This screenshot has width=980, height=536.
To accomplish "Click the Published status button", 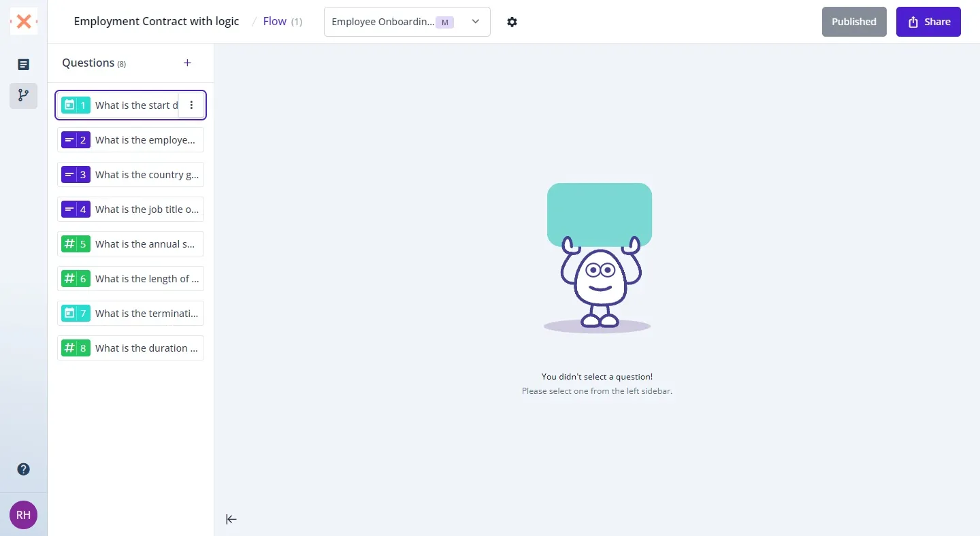I will [x=853, y=22].
